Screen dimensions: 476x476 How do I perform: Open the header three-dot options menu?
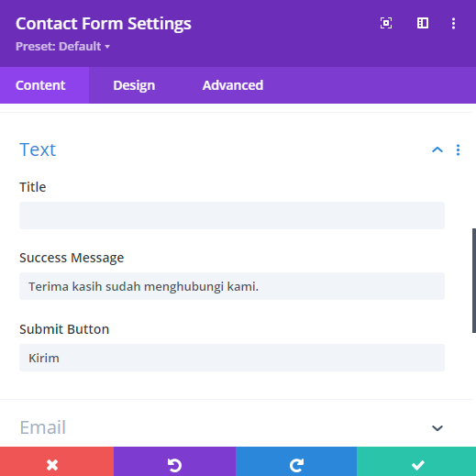(x=453, y=23)
